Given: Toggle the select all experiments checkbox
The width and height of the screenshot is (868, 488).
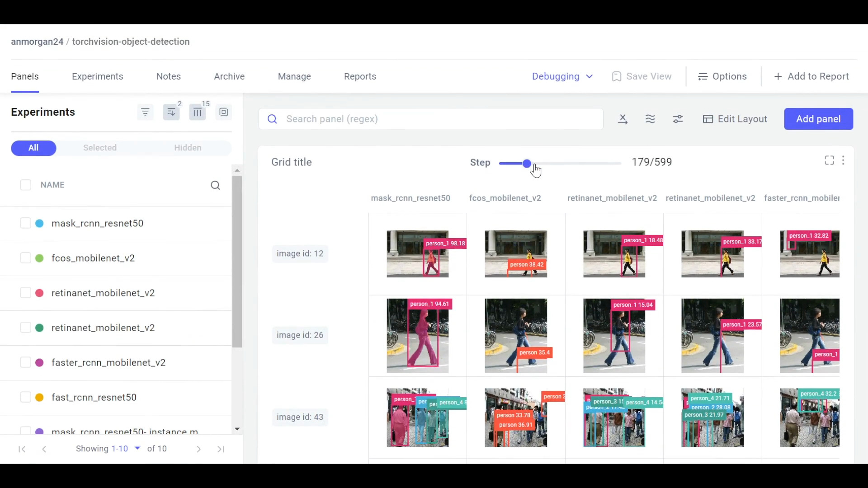Looking at the screenshot, I should point(25,184).
